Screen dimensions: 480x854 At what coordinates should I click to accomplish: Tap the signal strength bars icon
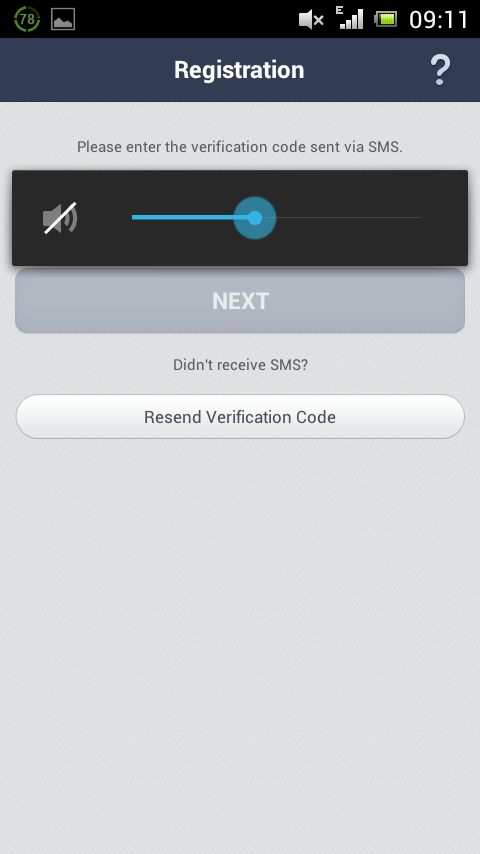(352, 20)
